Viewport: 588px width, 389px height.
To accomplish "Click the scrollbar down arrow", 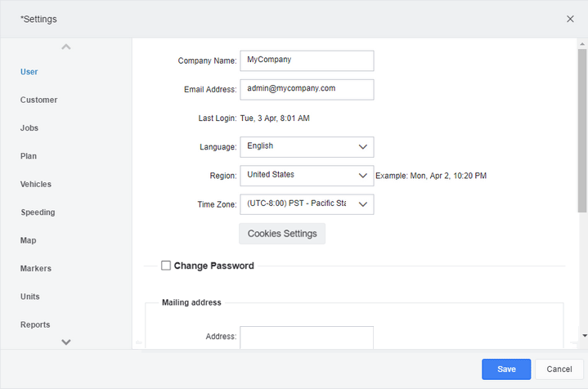I will pos(584,336).
